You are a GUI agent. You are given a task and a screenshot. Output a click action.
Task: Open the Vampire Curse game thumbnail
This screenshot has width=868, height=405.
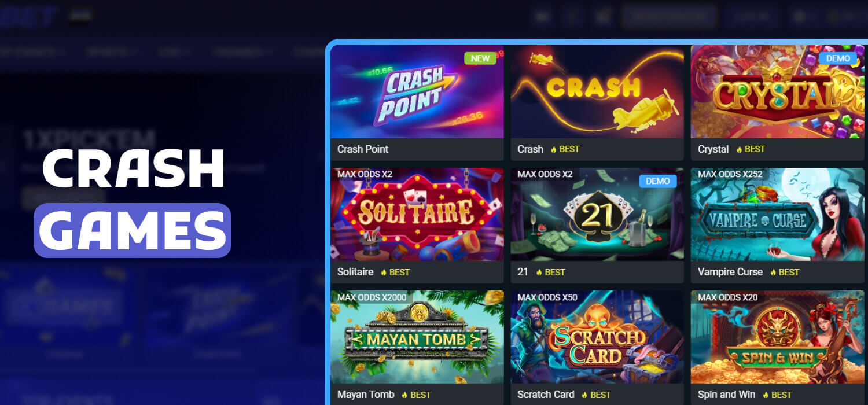[778, 214]
